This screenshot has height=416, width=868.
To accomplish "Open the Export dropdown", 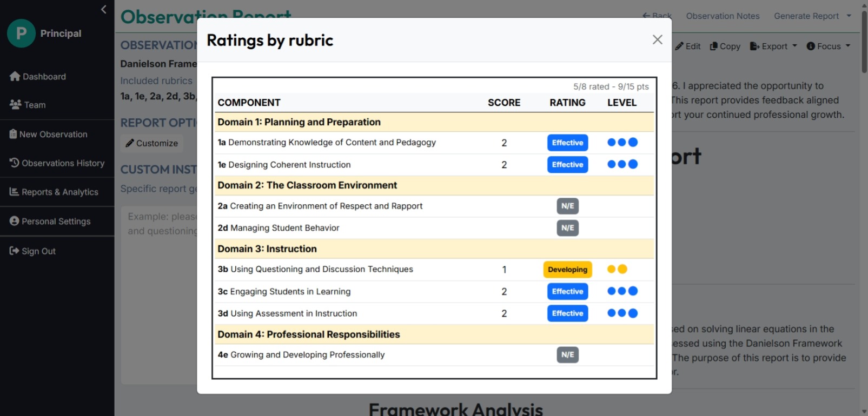I will click(773, 46).
